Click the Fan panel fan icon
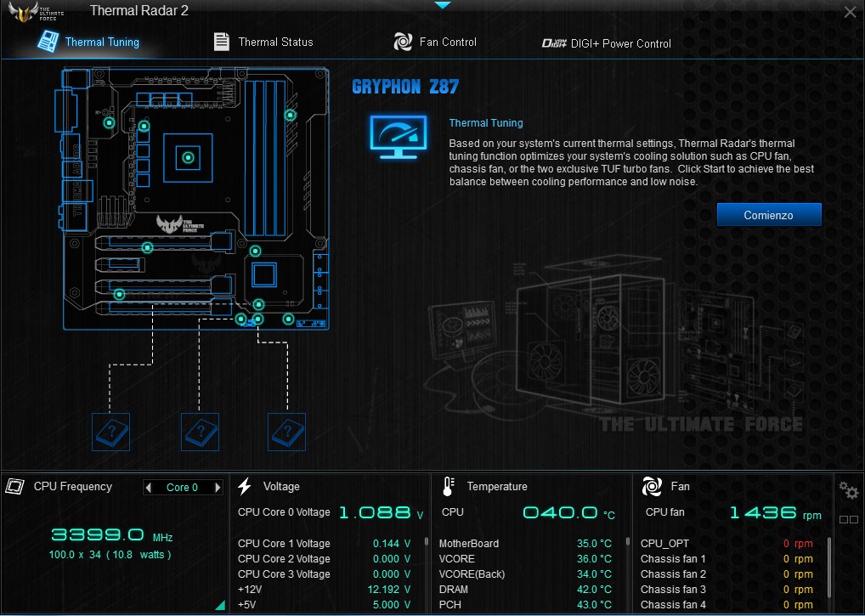The width and height of the screenshot is (865, 616). click(x=652, y=486)
